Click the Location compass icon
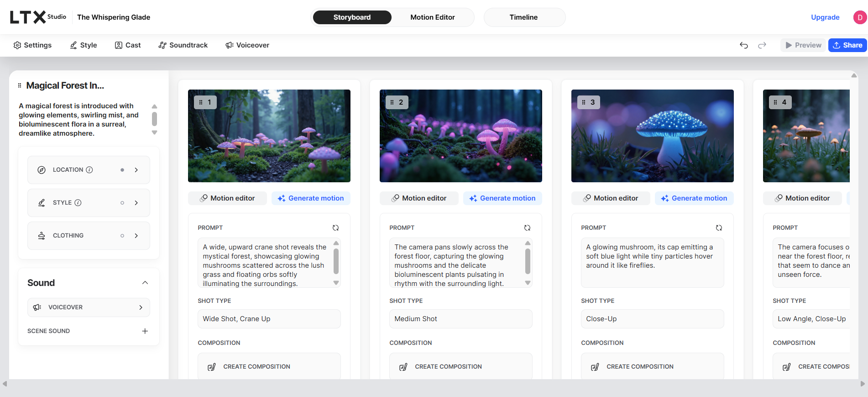Screen dimensions: 868x397 click(x=42, y=170)
